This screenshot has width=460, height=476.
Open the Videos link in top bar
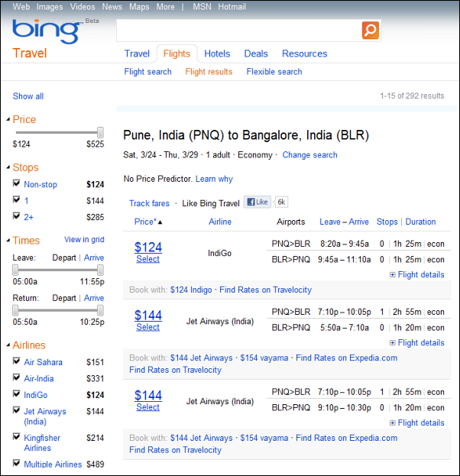(x=83, y=7)
